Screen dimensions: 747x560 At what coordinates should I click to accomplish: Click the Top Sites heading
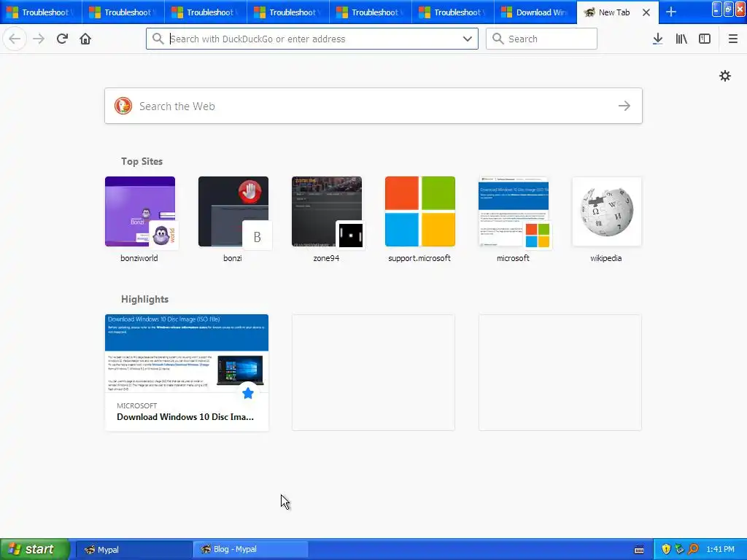tap(142, 161)
